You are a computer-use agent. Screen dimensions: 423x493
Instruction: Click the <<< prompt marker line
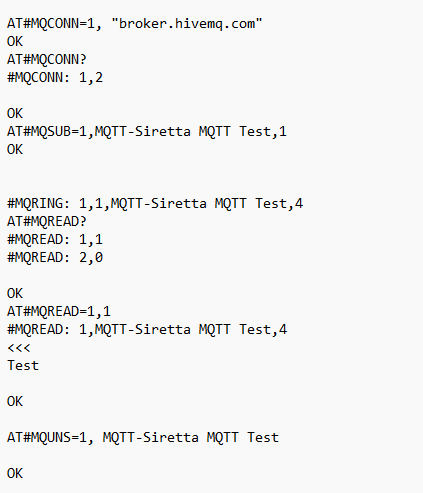19,348
